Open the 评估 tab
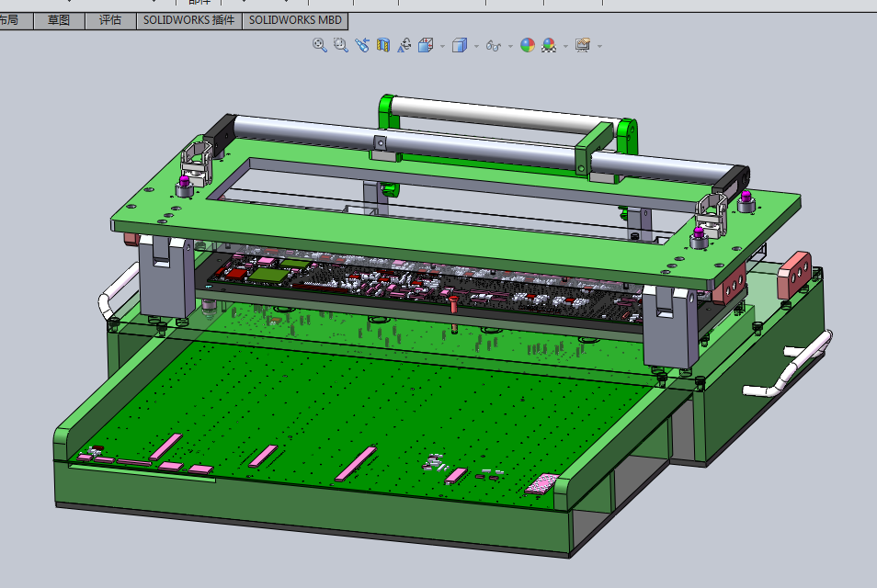877x588 pixels. point(110,20)
